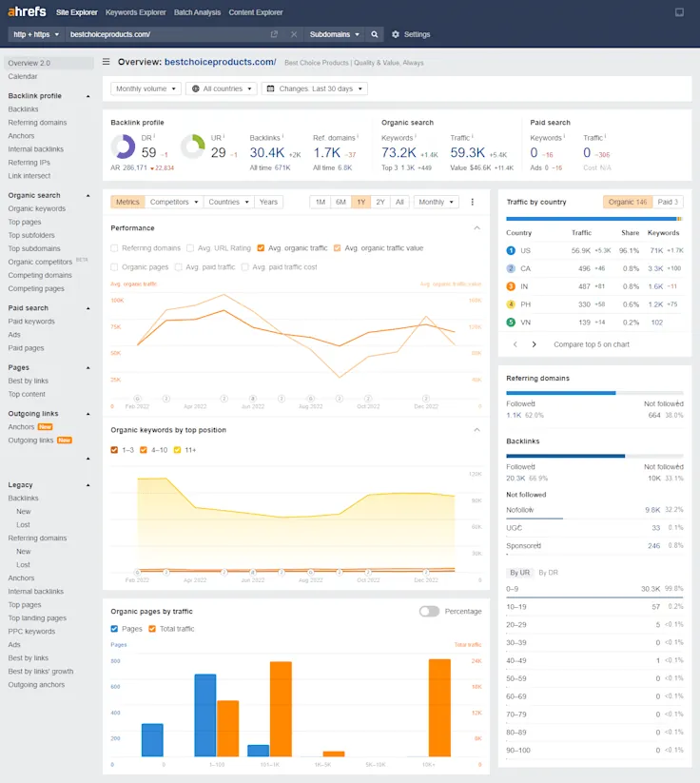The width and height of the screenshot is (700, 783).
Task: Enable Avg. URL Rating checkbox
Action: click(x=190, y=247)
